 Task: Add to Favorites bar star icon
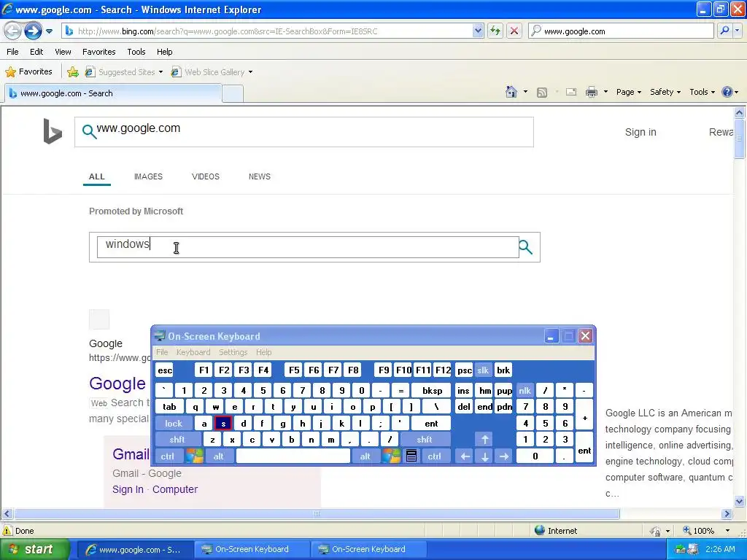click(x=73, y=72)
